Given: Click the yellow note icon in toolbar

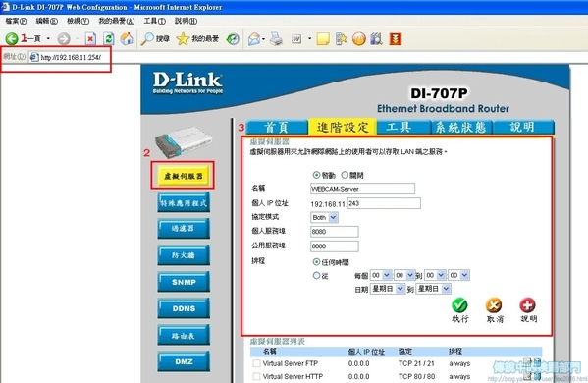Looking at the screenshot, I should pyautogui.click(x=323, y=39).
